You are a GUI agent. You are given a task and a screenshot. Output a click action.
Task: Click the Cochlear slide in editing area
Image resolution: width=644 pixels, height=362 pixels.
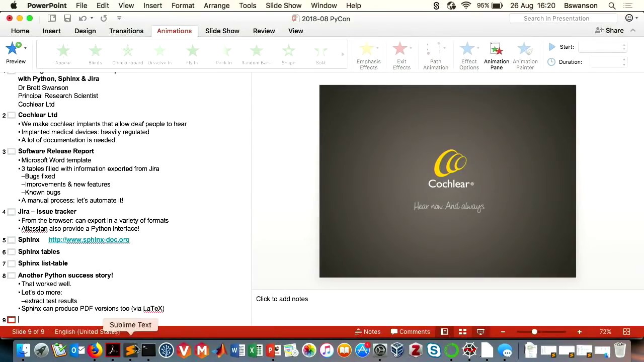pos(448,181)
